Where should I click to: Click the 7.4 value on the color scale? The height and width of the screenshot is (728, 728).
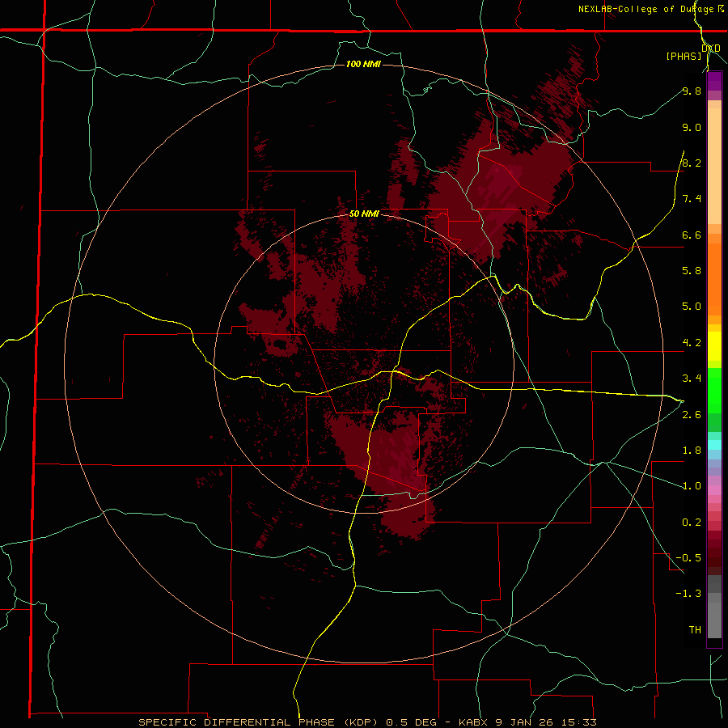[692, 199]
